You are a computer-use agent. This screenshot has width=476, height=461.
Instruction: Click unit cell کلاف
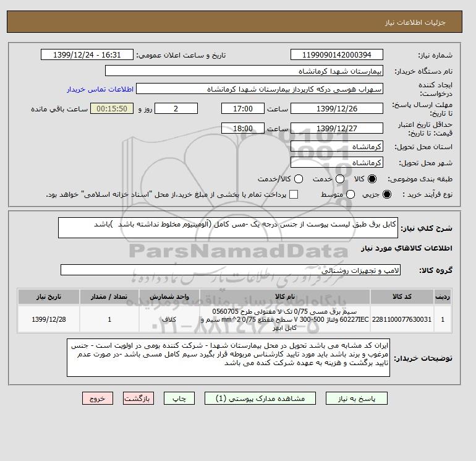(x=169, y=319)
